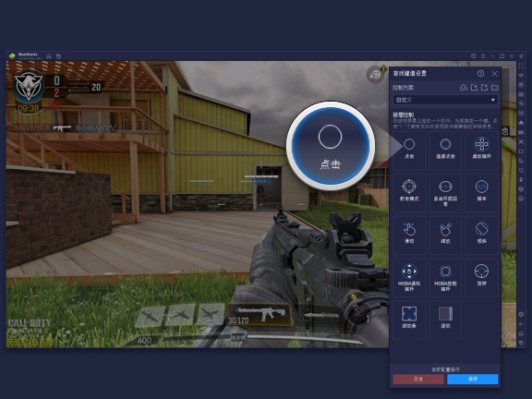
Task: Open help in game controls panel
Action: click(480, 73)
